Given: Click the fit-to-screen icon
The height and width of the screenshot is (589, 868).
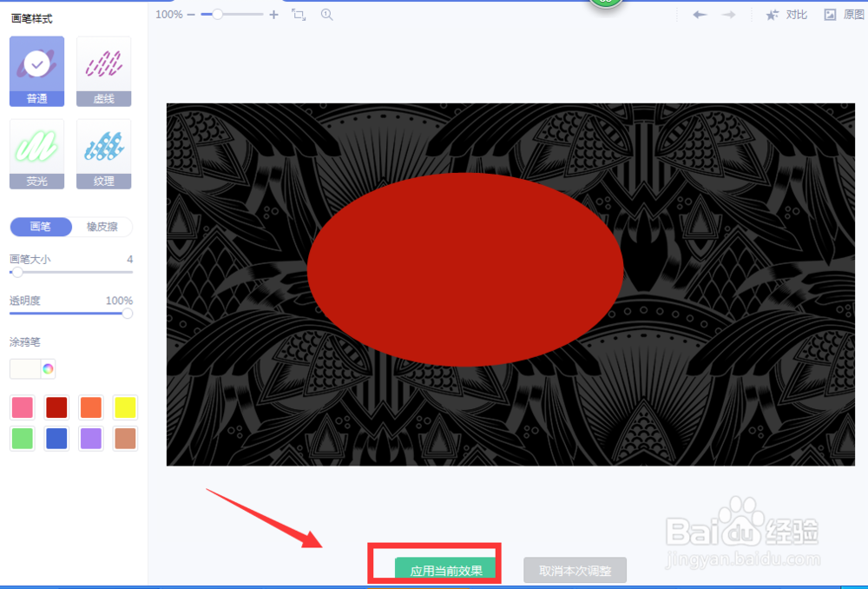Looking at the screenshot, I should (299, 15).
